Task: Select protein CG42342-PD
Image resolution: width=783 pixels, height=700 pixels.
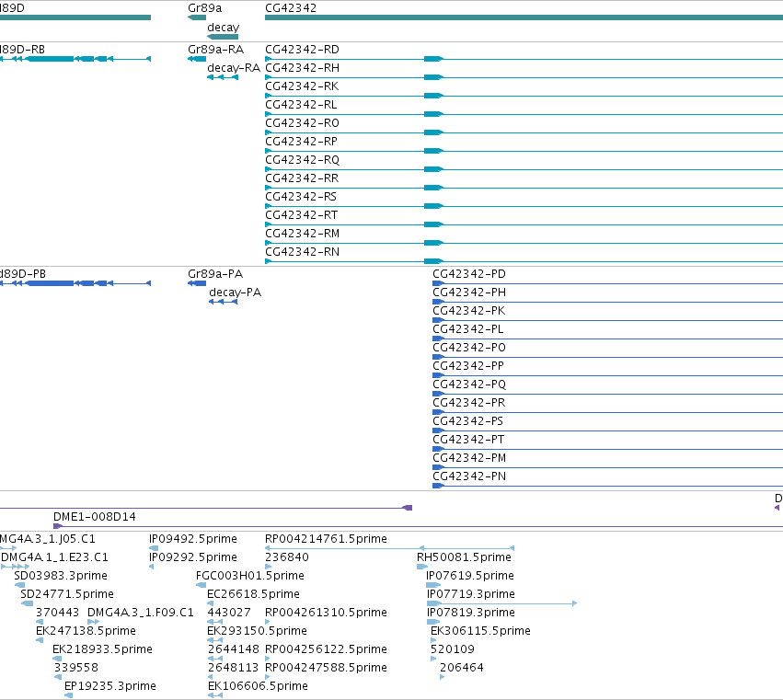Action: pyautogui.click(x=469, y=274)
